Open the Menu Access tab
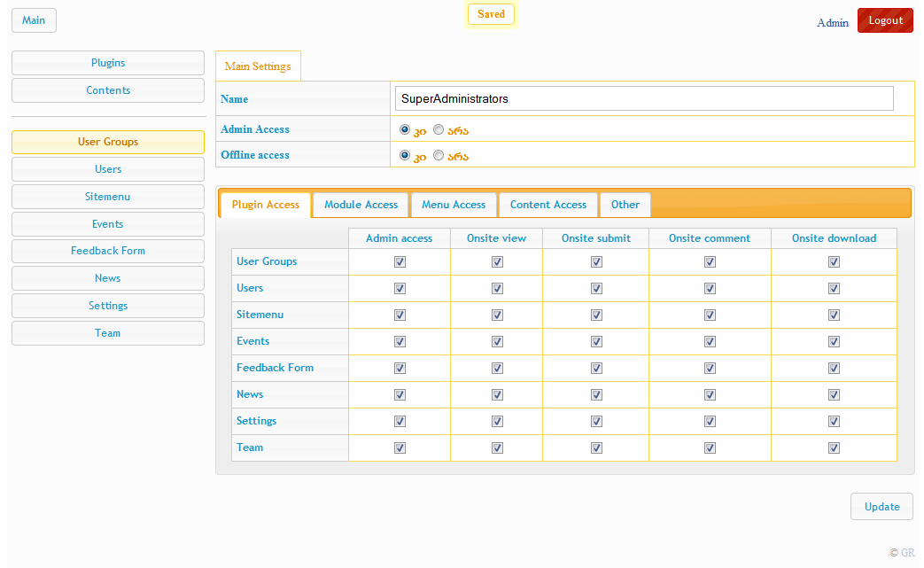 click(454, 205)
